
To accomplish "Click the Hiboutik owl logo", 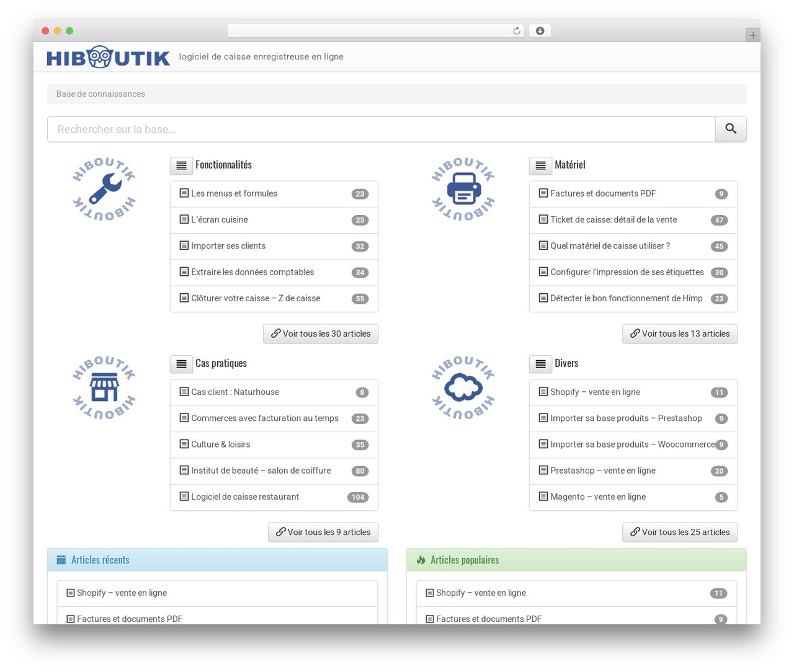I will (x=108, y=57).
